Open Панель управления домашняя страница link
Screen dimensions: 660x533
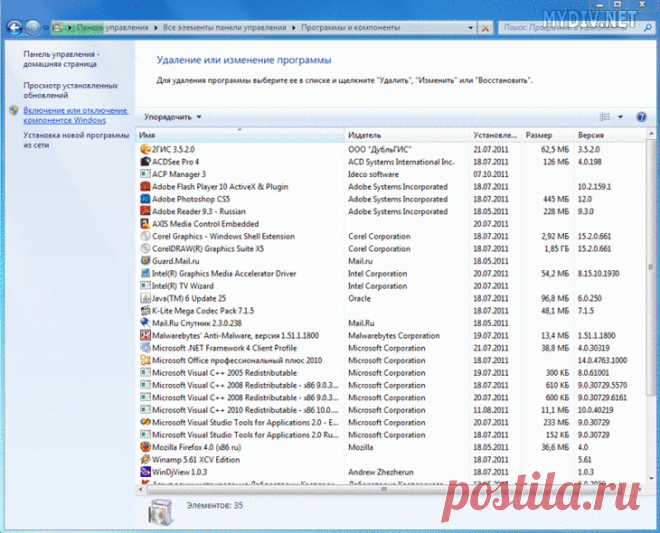[x=61, y=59]
